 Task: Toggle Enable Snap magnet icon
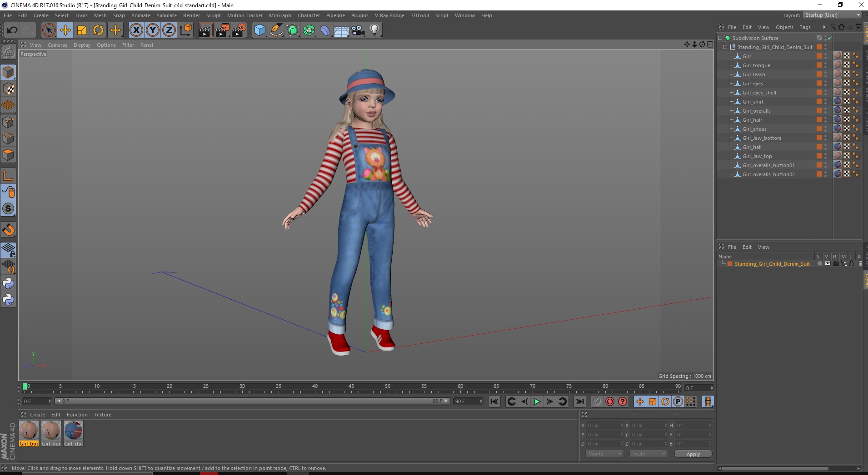coord(8,230)
